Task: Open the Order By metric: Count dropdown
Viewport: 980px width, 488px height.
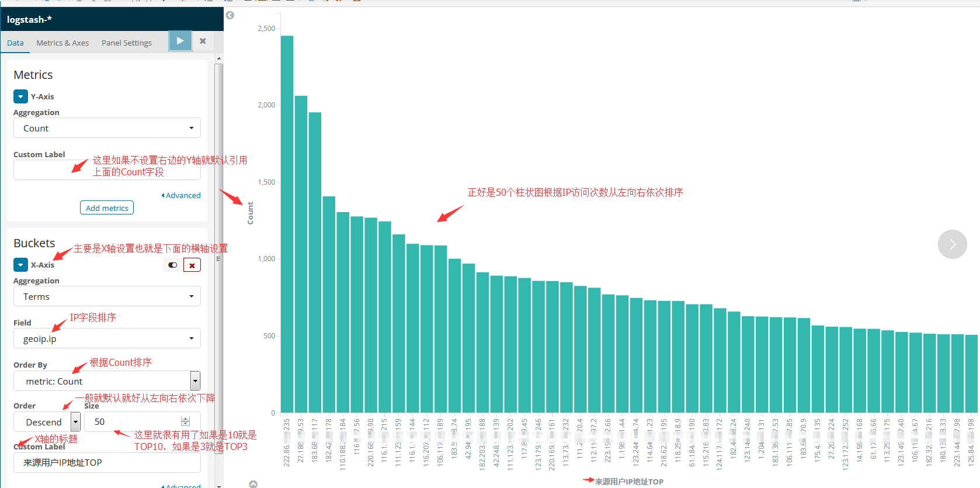Action: pos(107,381)
